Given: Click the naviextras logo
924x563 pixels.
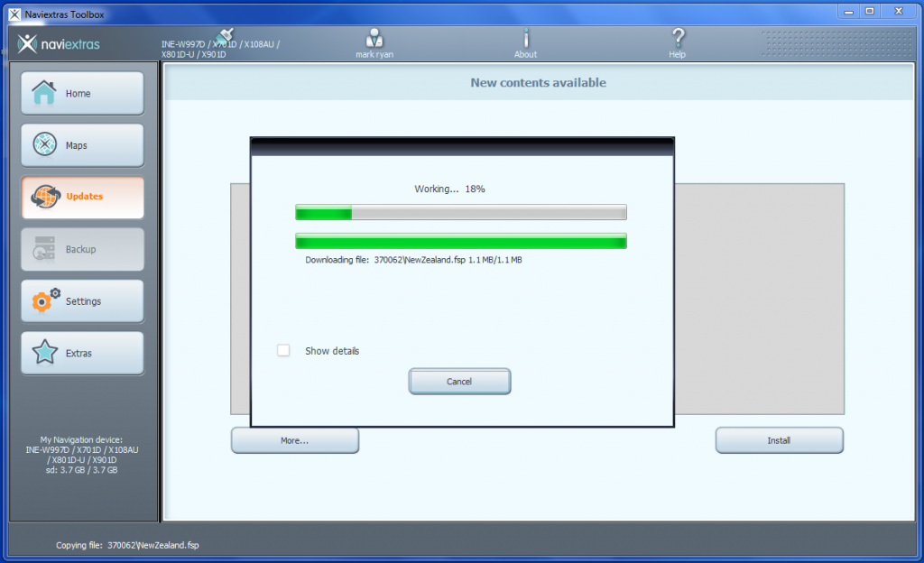Looking at the screenshot, I should click(63, 42).
